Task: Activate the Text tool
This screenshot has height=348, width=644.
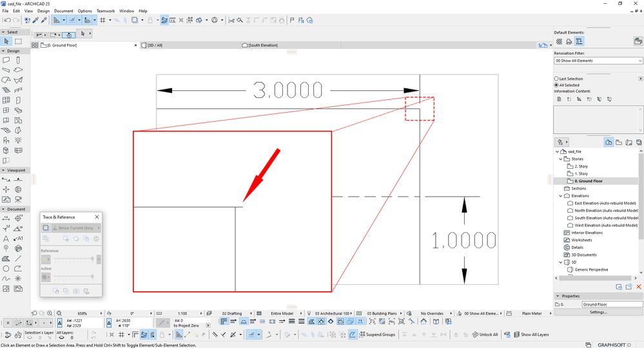Action: click(6, 238)
